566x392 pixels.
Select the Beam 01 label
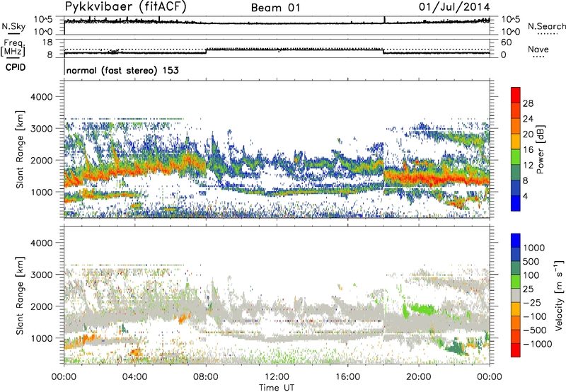pyautogui.click(x=275, y=8)
